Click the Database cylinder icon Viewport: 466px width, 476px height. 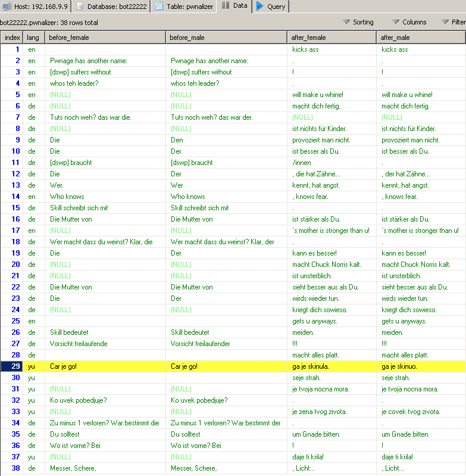(80, 6)
